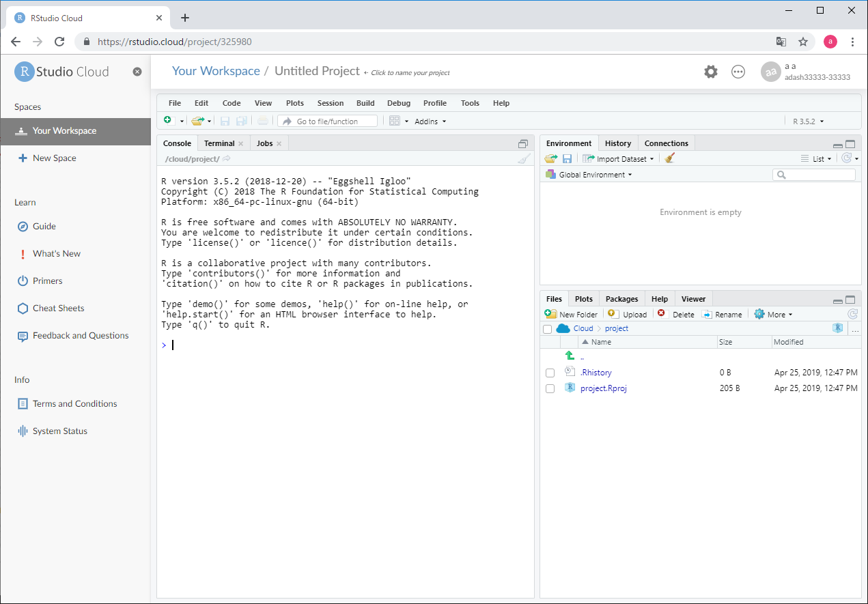Switch to the Packages tab
The width and height of the screenshot is (868, 604).
coord(621,299)
